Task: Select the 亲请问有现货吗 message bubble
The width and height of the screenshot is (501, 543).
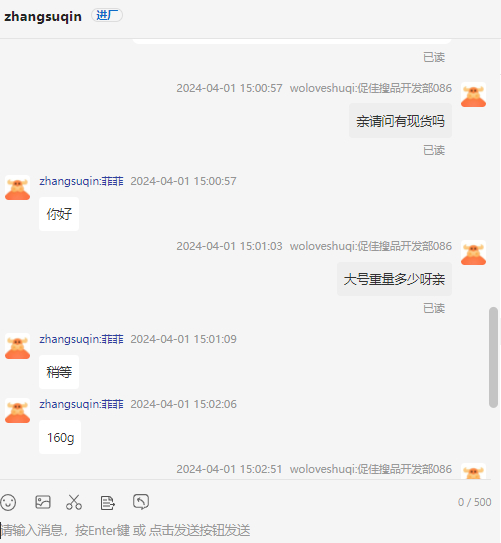Action: click(400, 121)
